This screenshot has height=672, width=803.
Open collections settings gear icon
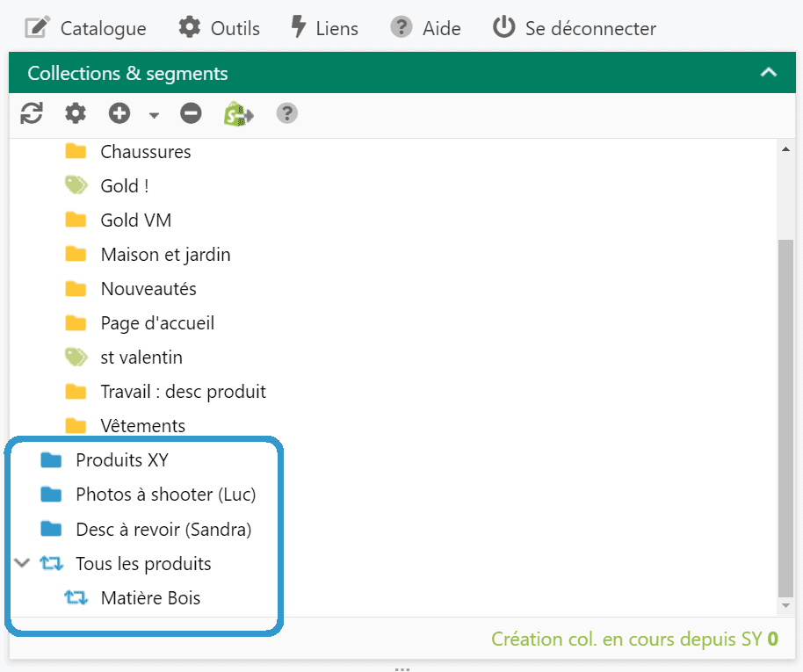(x=76, y=113)
